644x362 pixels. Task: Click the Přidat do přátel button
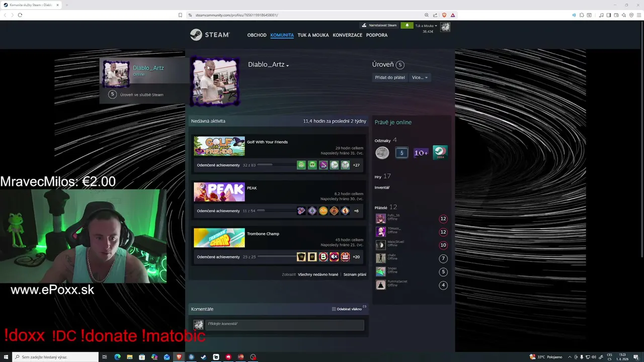click(x=390, y=77)
